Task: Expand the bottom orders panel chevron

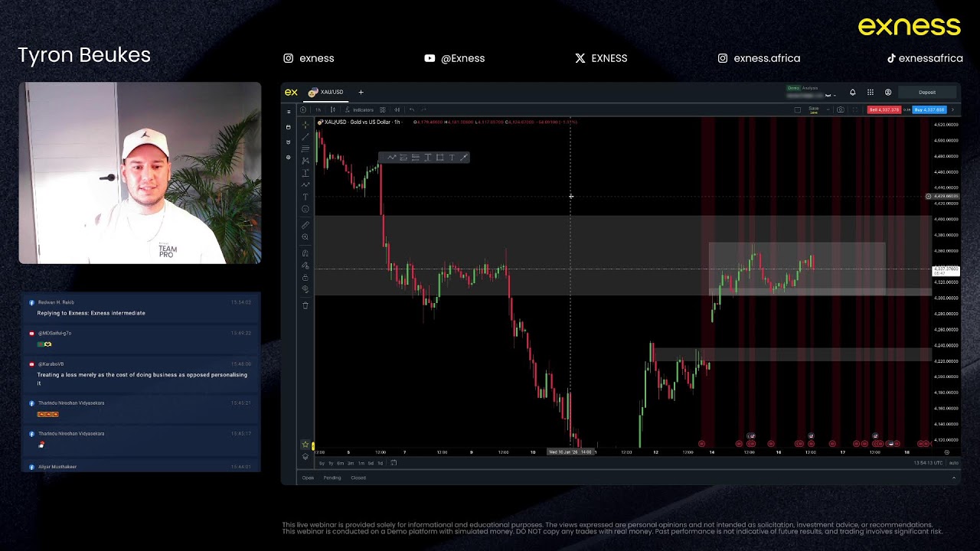Action: point(953,478)
